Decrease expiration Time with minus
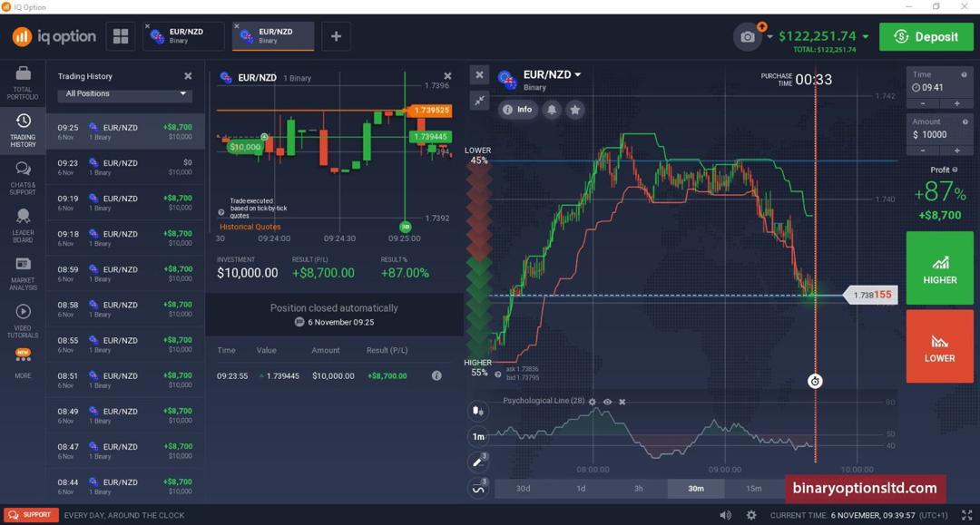The height and width of the screenshot is (525, 980). coord(923,103)
